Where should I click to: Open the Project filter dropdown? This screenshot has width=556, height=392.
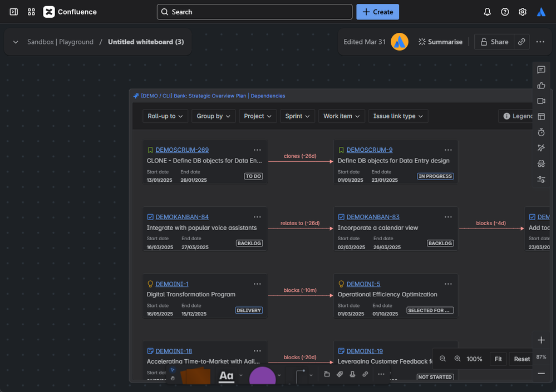(258, 116)
